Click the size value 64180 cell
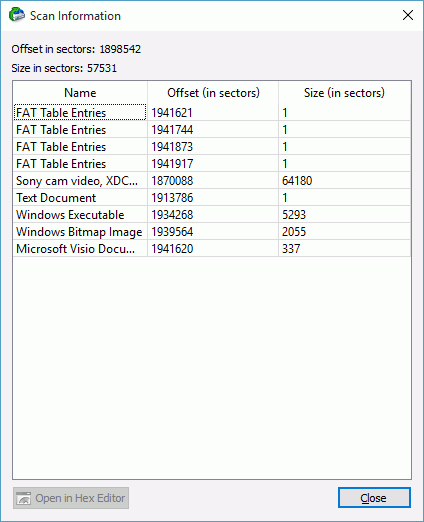 [344, 181]
